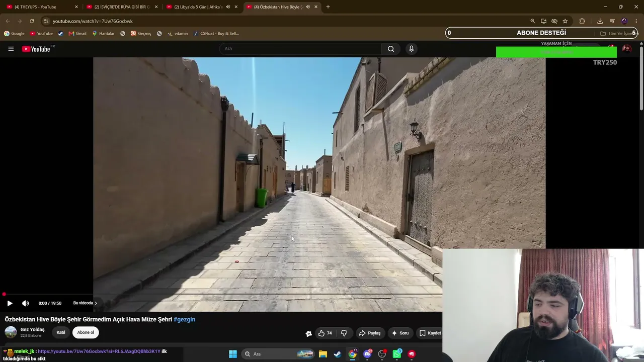Image resolution: width=644 pixels, height=362 pixels.
Task: Open File Explorer from the taskbar
Action: click(323, 354)
